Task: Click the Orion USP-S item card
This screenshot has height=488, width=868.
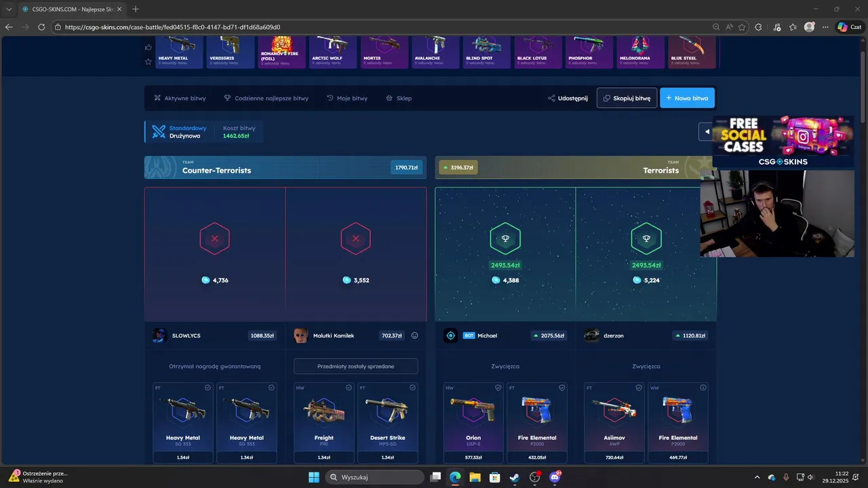Action: click(473, 423)
